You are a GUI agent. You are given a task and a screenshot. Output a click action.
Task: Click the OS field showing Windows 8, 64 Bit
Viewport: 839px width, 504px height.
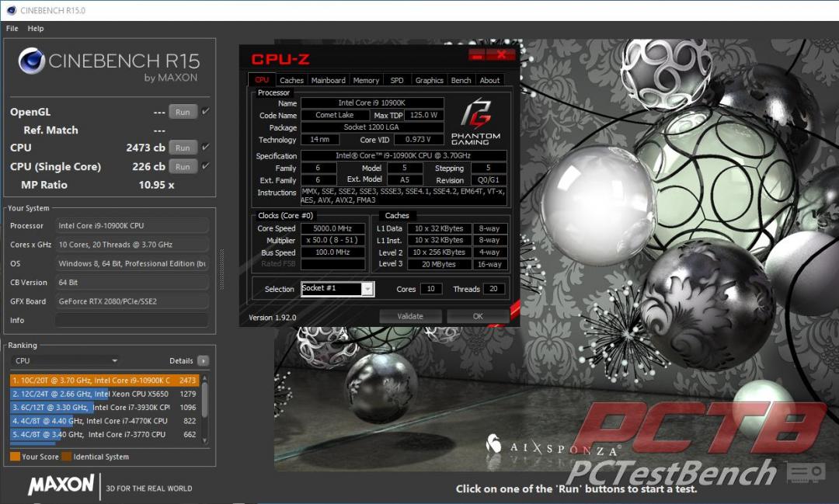tap(131, 263)
